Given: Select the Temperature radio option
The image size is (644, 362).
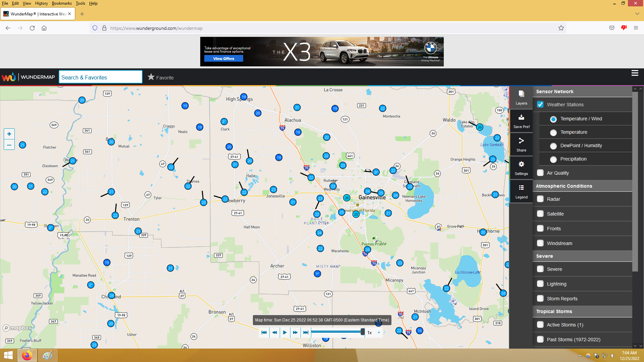Looking at the screenshot, I should 553,132.
